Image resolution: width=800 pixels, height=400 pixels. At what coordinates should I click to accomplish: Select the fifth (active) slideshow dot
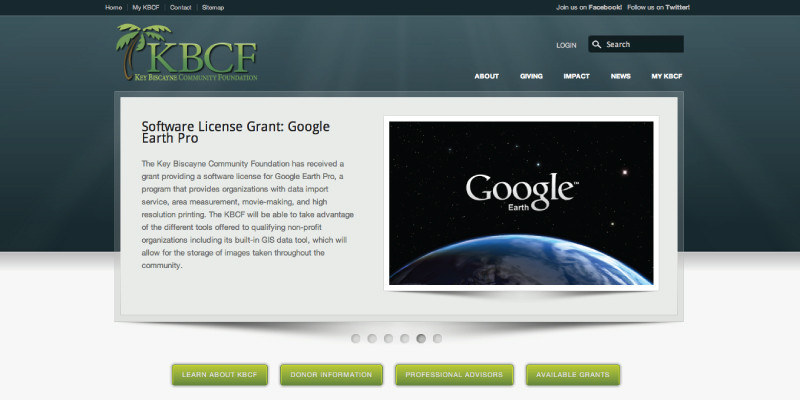(x=421, y=338)
